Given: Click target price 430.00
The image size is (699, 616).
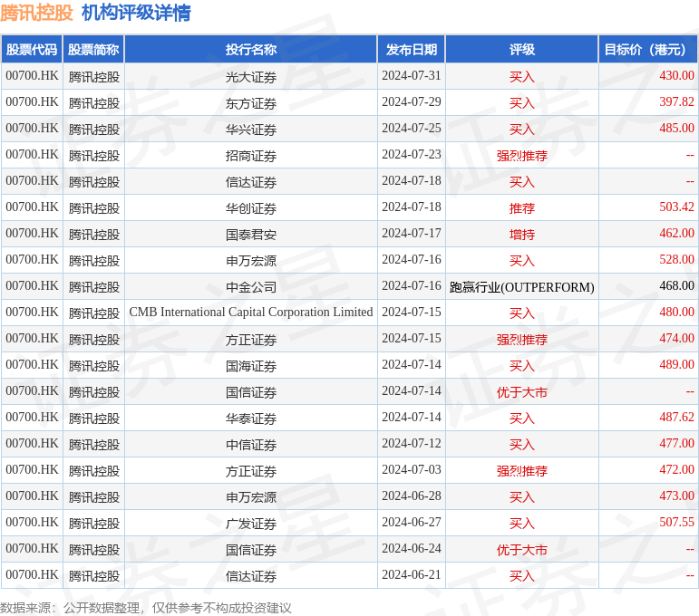Looking at the screenshot, I should coord(676,76).
